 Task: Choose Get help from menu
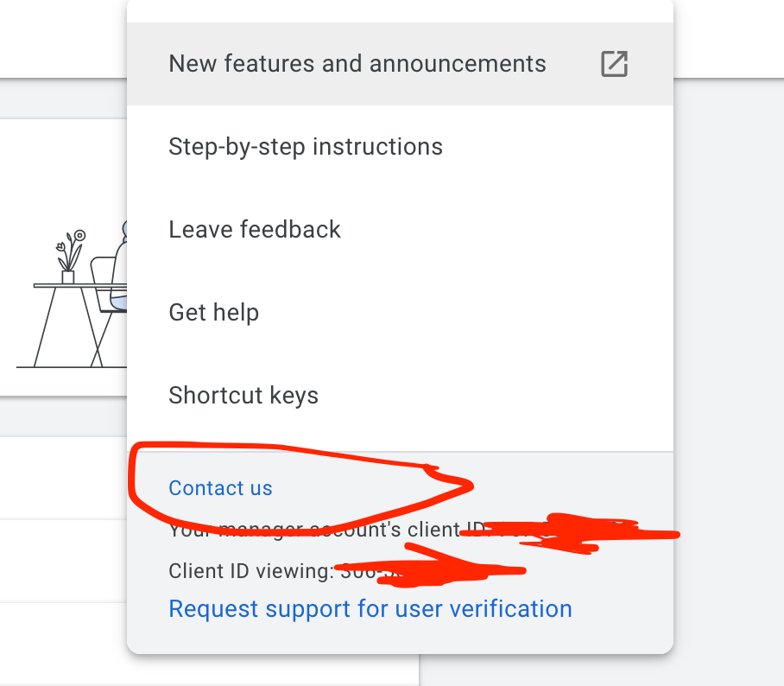pos(213,313)
